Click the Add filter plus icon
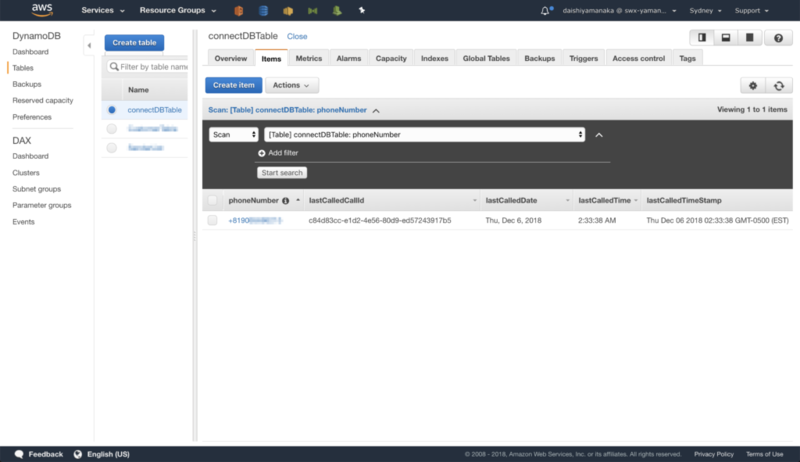800x462 pixels. tap(262, 153)
